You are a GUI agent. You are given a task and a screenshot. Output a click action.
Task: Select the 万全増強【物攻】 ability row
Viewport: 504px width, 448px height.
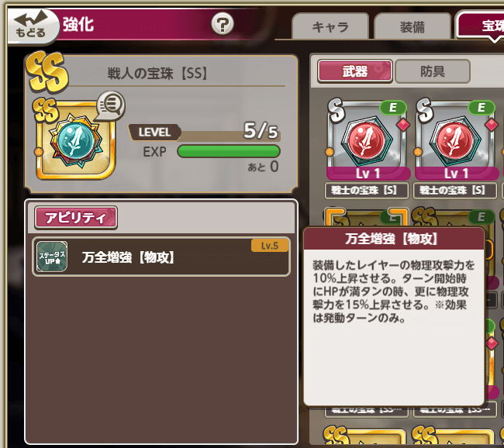click(x=161, y=257)
